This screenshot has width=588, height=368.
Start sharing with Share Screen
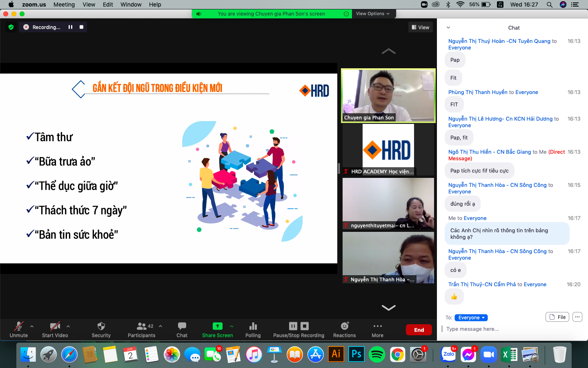(218, 330)
